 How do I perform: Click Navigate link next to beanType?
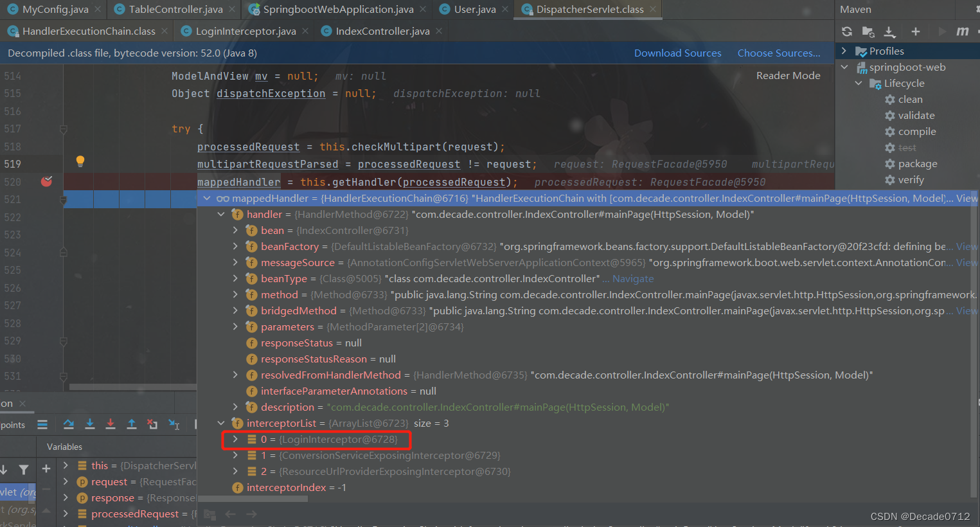[x=633, y=278]
